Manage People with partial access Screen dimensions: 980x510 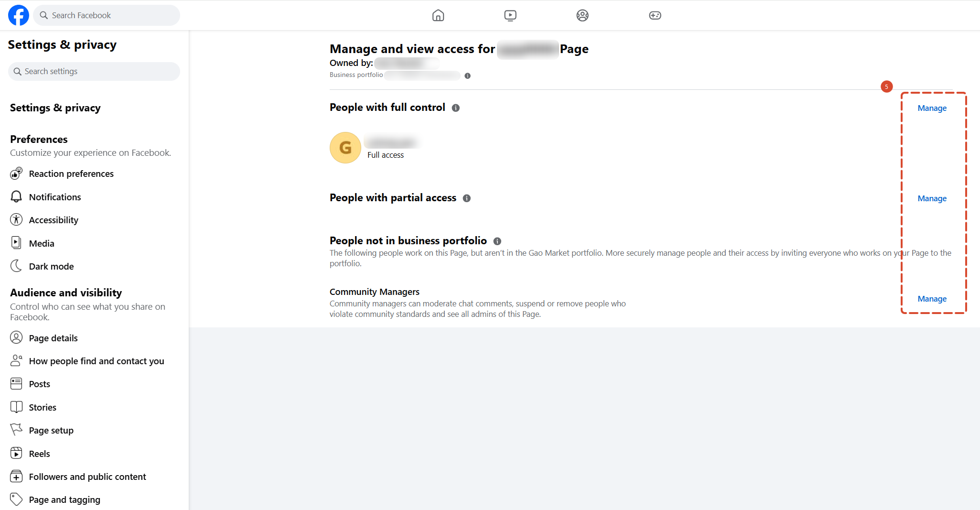pyautogui.click(x=932, y=199)
